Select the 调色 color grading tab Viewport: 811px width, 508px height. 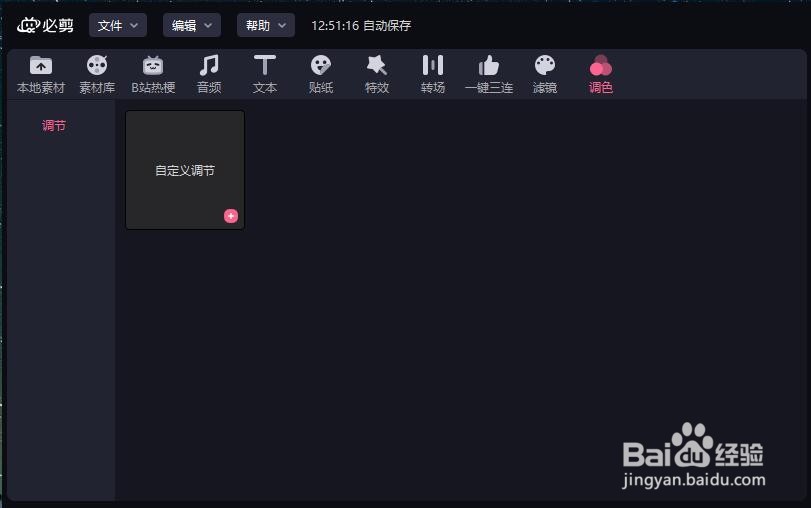[x=600, y=74]
